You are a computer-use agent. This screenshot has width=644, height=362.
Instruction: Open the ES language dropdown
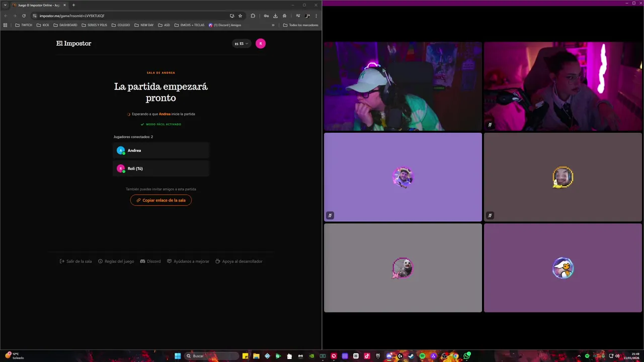pyautogui.click(x=242, y=44)
